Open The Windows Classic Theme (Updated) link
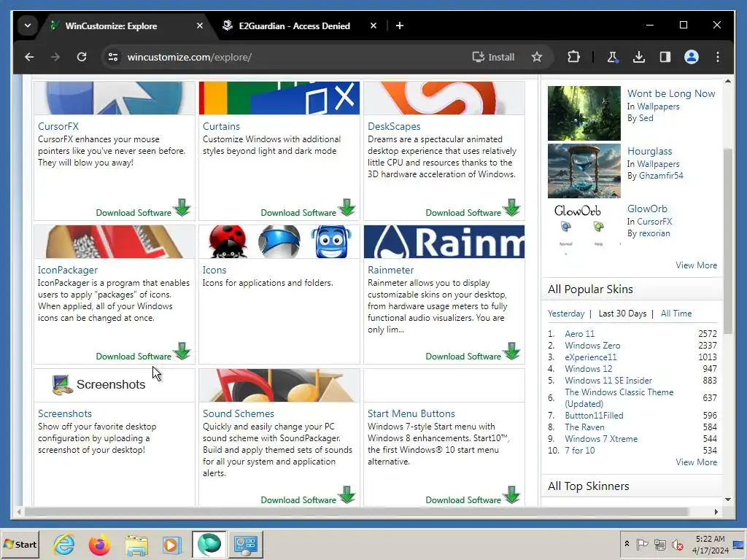 (619, 397)
